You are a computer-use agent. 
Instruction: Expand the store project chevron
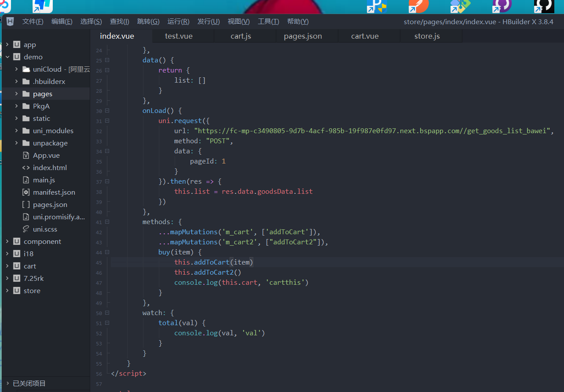pos(7,290)
